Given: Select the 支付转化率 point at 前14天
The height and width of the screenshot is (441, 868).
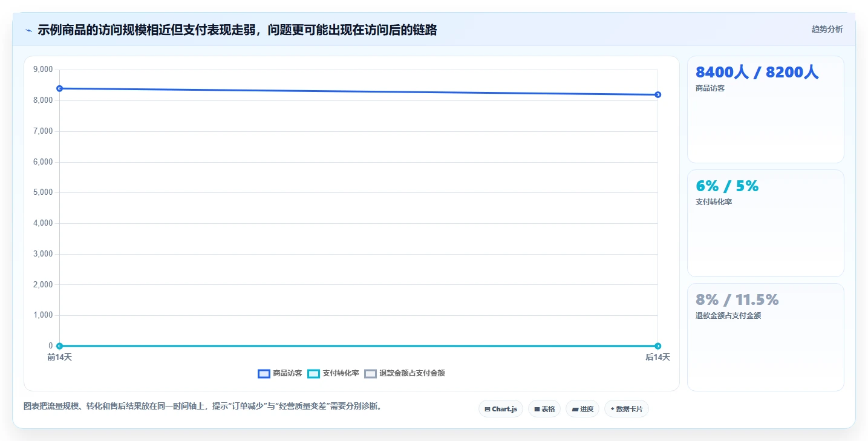Looking at the screenshot, I should pos(59,346).
